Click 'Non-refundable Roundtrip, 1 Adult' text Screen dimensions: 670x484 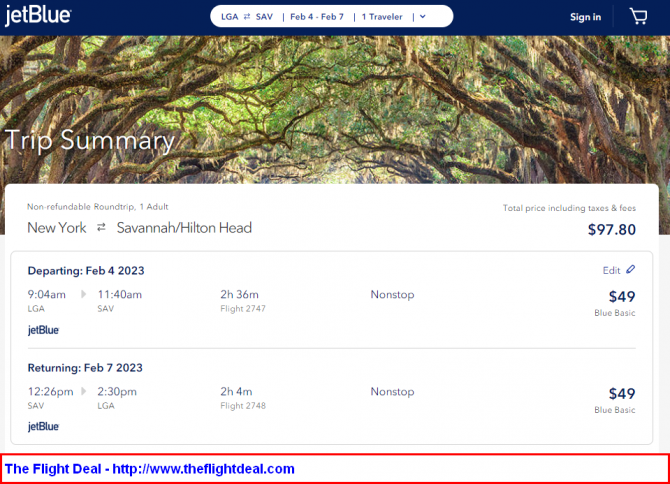(x=98, y=207)
